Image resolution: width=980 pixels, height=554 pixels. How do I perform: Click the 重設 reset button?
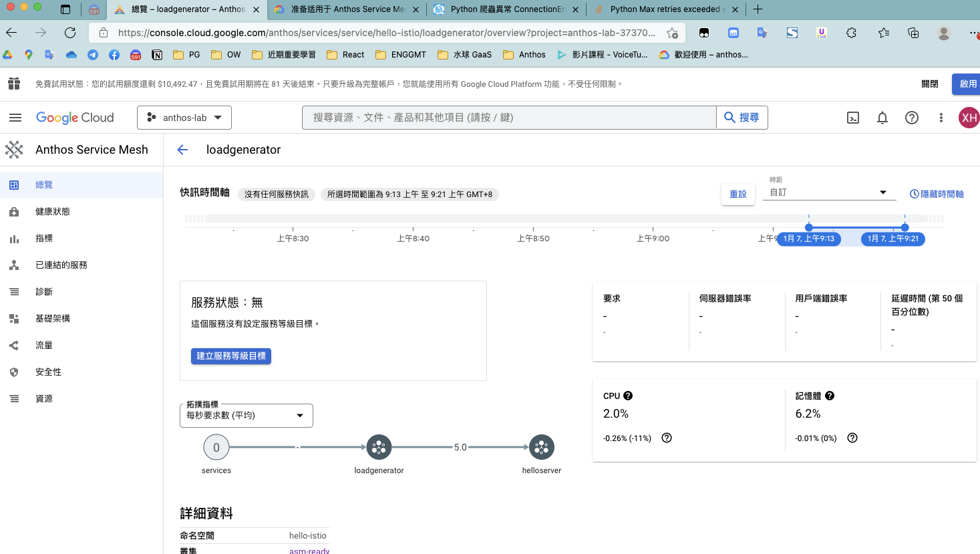[738, 194]
